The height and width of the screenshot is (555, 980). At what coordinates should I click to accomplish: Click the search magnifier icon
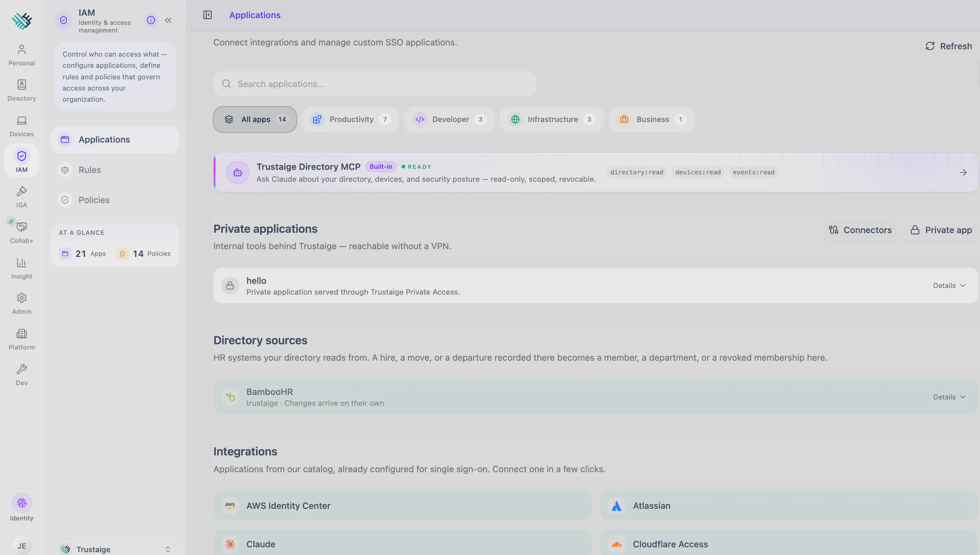click(x=227, y=84)
